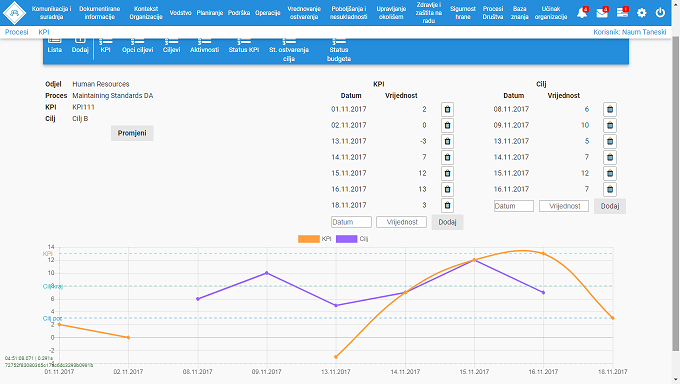Focus the KPI Vrijednost input field
The height and width of the screenshot is (384, 680).
[x=401, y=222]
